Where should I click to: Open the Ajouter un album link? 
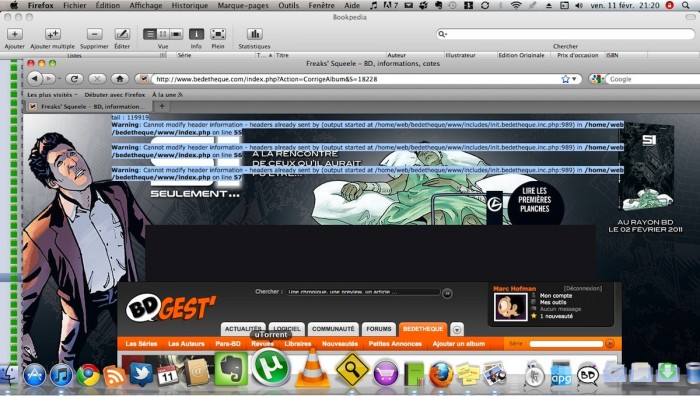point(458,344)
